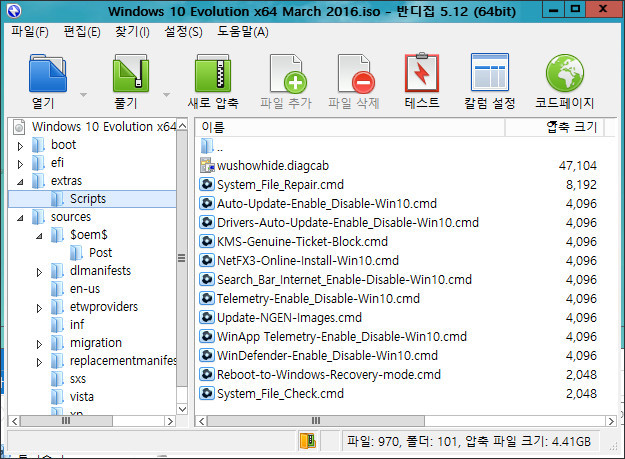Viewport: 625px width, 459px height.
Task: Click the wushowhide.diagcab file icon
Action: click(207, 165)
